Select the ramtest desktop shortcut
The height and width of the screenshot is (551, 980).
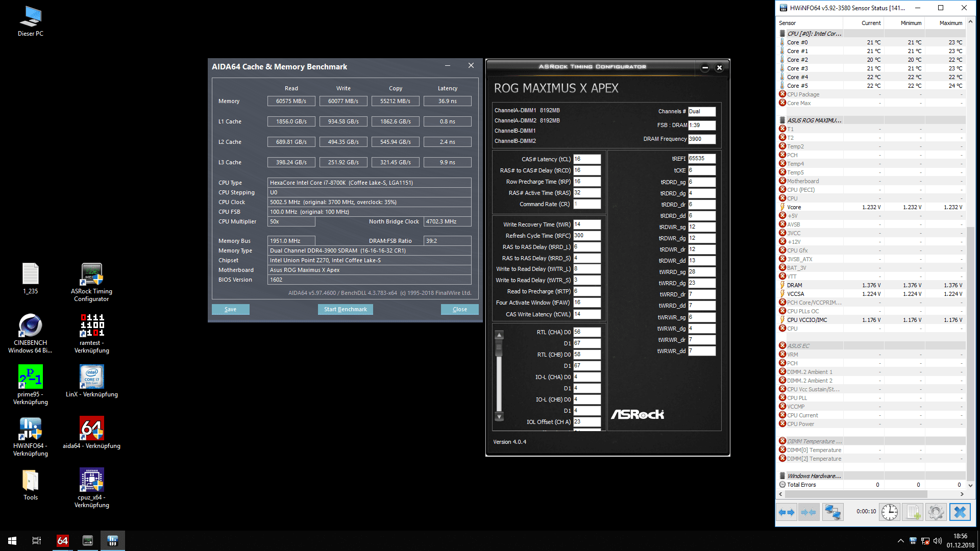(x=92, y=334)
